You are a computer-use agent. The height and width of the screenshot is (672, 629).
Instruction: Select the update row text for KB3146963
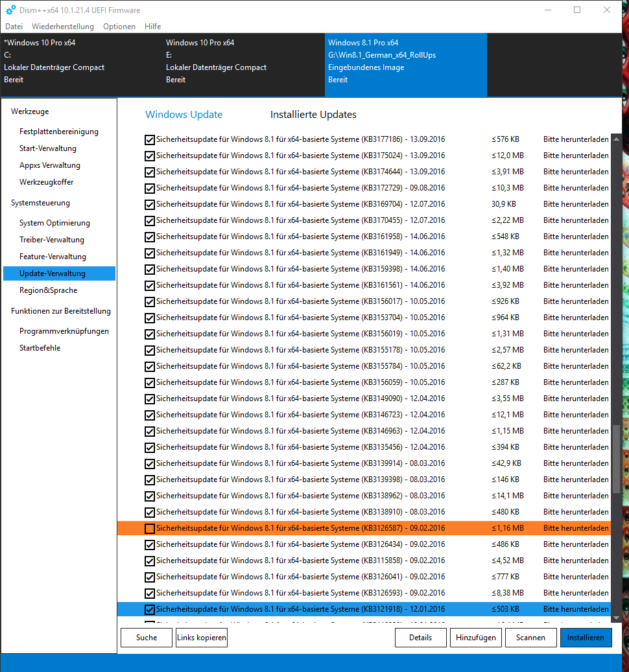301,431
